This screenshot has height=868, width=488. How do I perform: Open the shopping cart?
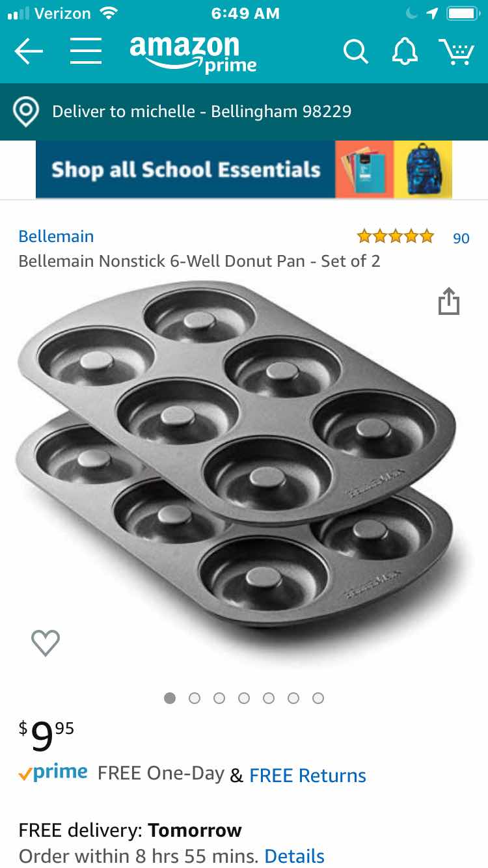(x=456, y=51)
